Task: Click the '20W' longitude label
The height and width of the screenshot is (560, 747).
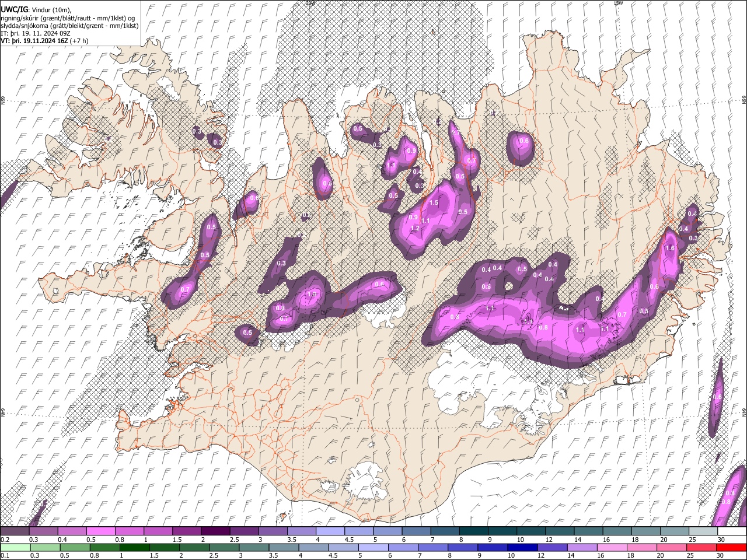Action: 310,3
